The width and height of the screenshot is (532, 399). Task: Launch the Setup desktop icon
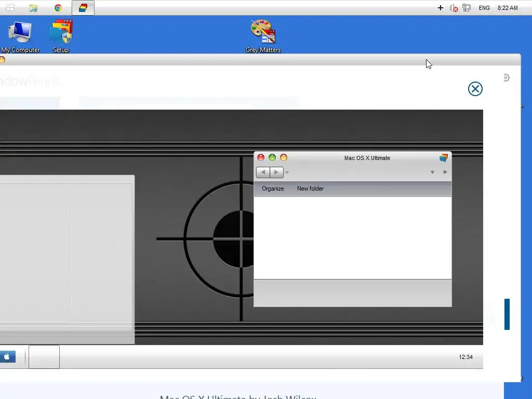[61, 36]
